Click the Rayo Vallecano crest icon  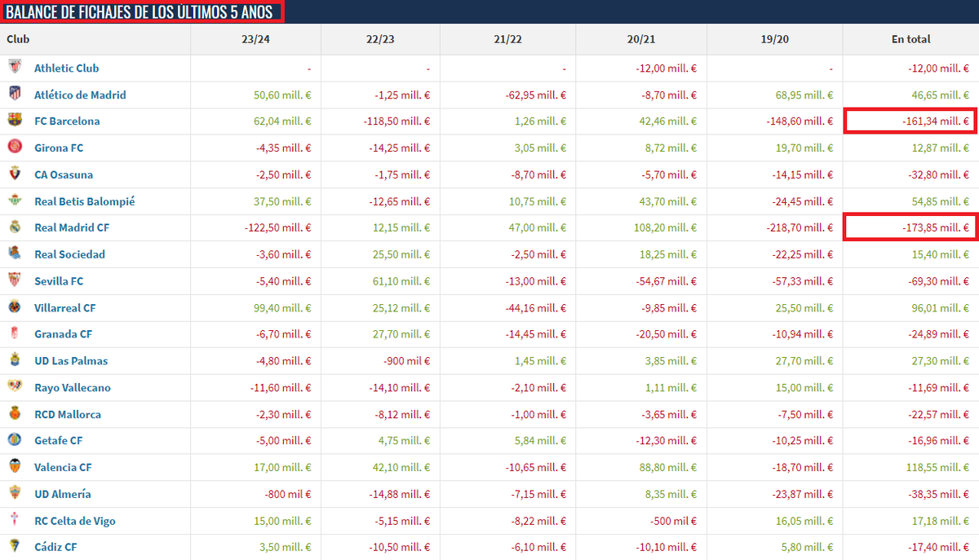15,387
